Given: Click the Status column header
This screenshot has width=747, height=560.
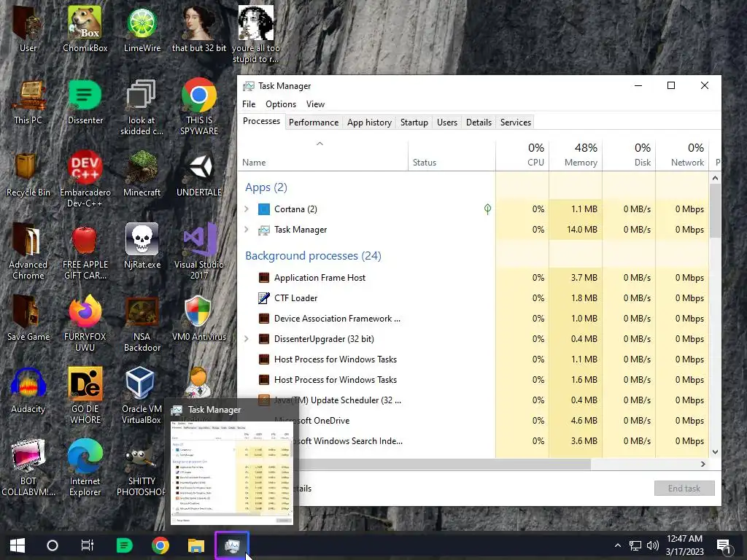Looking at the screenshot, I should coord(452,157).
